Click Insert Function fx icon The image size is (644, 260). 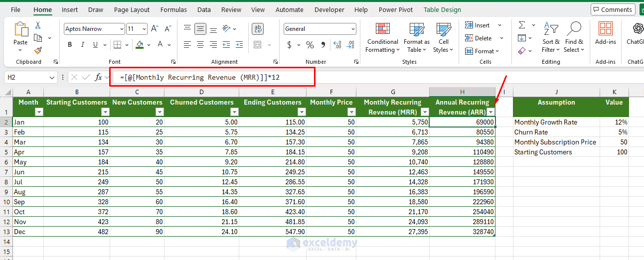(x=99, y=77)
